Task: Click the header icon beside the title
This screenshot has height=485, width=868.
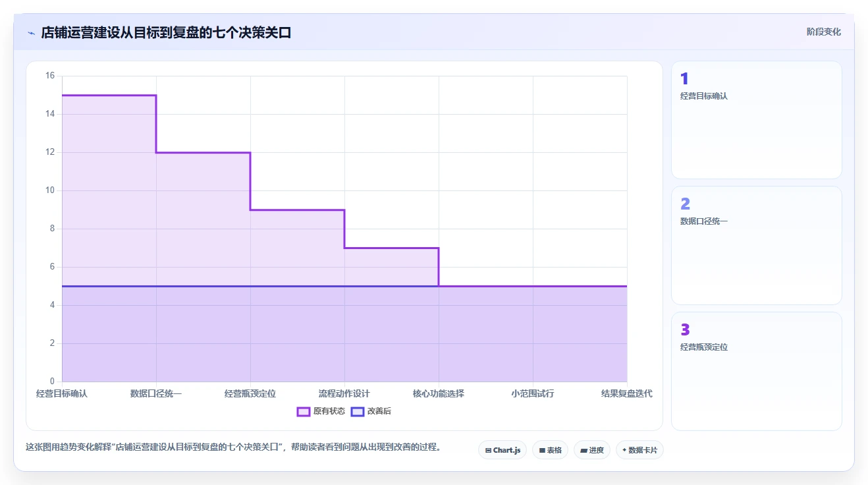Action: click(31, 32)
